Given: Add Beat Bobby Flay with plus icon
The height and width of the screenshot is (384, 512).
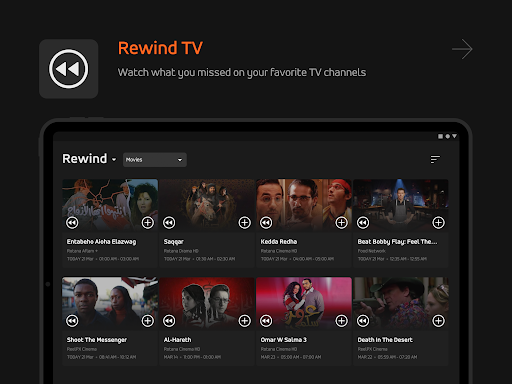Looking at the screenshot, I should coord(438,223).
